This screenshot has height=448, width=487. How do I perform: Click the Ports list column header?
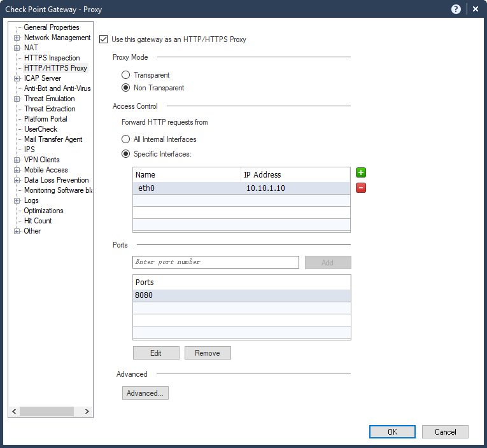[x=242, y=282]
